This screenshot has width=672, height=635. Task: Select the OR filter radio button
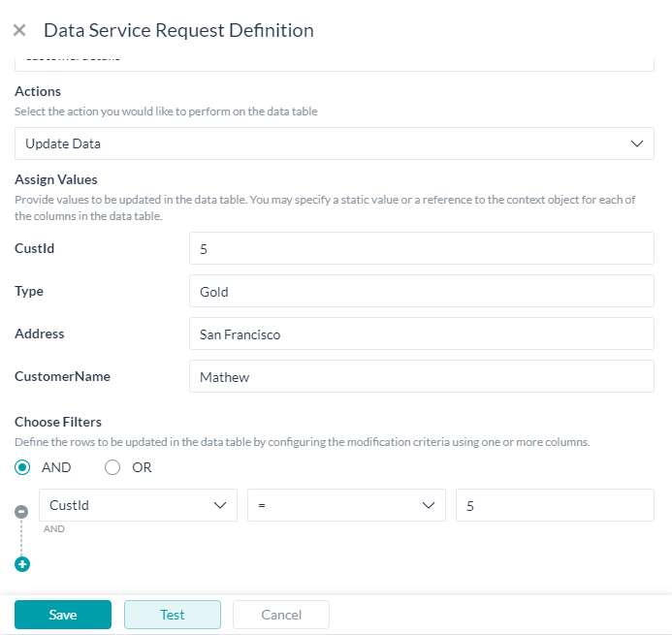[x=112, y=467]
